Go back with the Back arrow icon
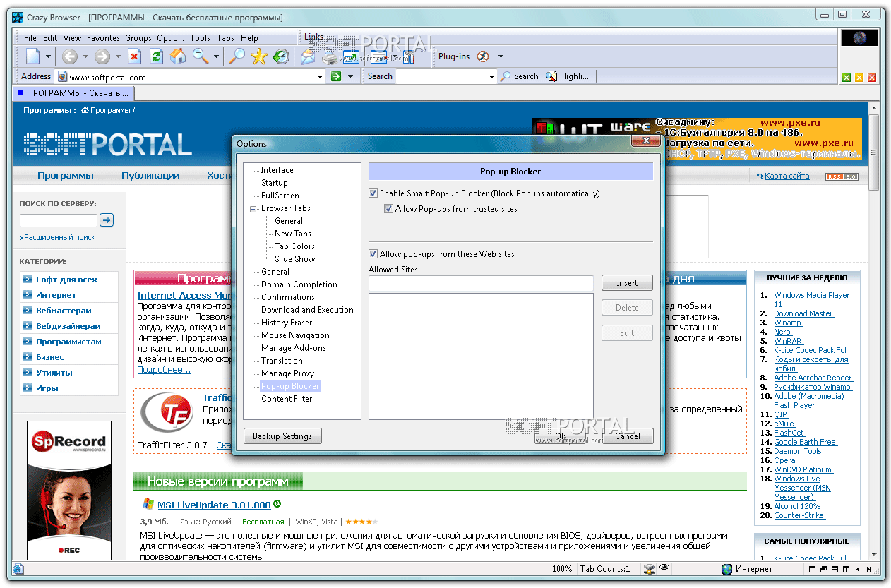This screenshot has height=588, width=891. click(x=69, y=56)
